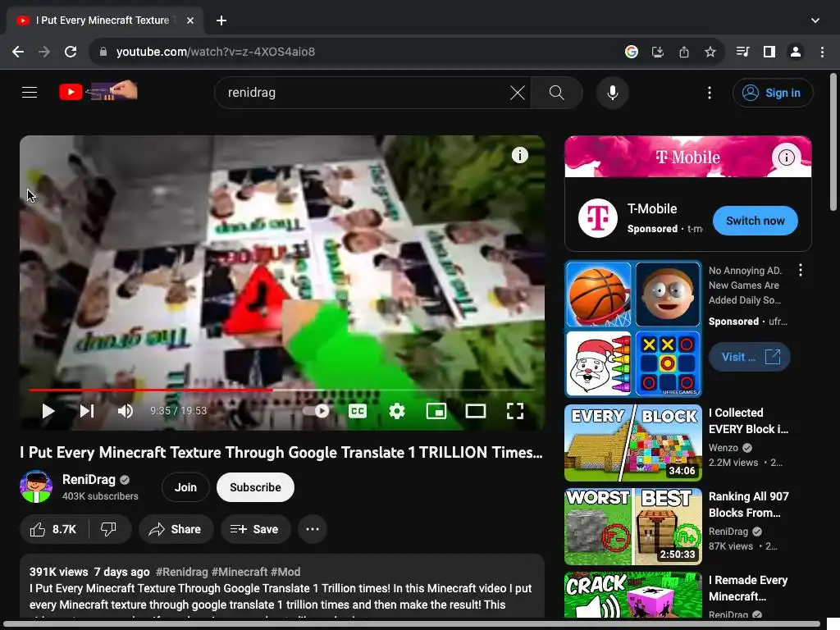Click the Join button

(185, 487)
